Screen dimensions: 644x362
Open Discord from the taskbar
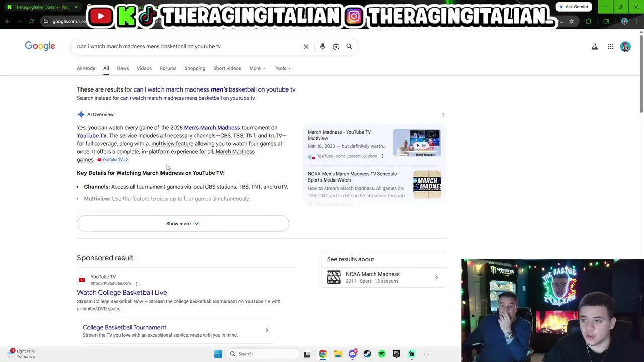point(352,354)
